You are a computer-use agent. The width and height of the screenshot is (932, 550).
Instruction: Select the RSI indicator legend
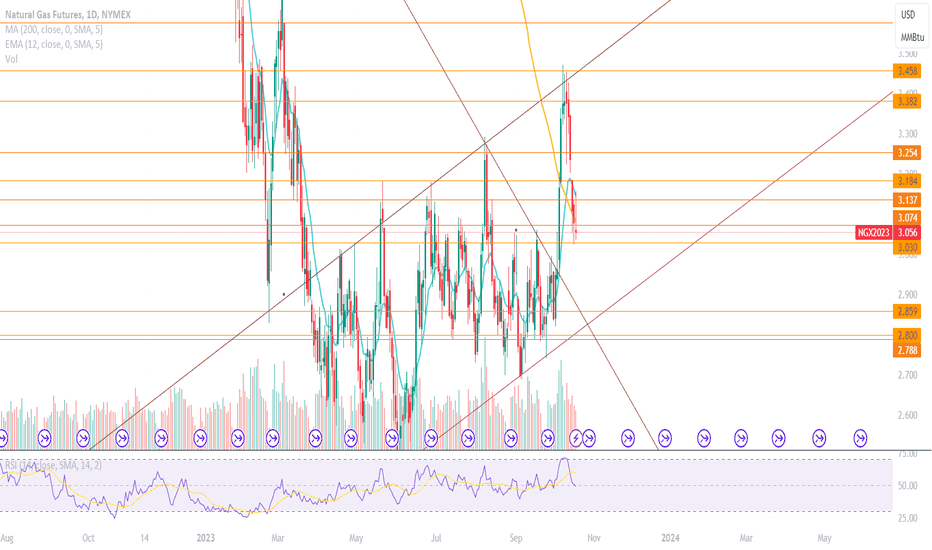tap(53, 465)
